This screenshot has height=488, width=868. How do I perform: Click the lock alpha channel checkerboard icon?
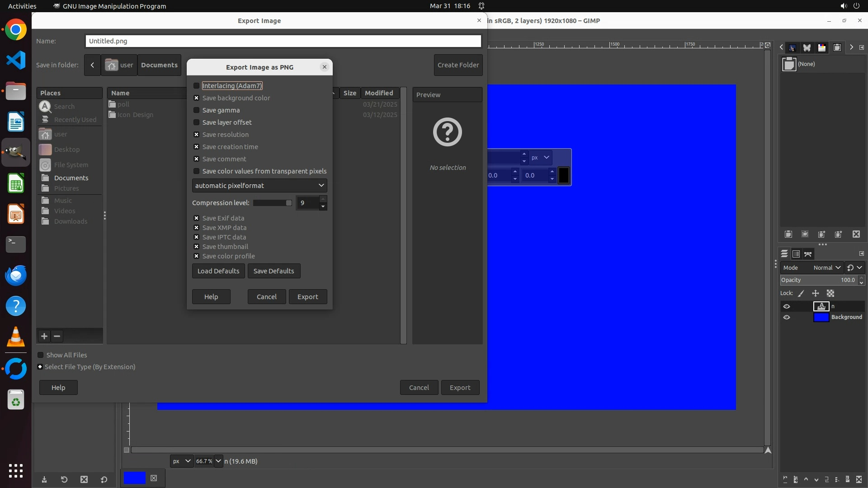click(x=830, y=293)
